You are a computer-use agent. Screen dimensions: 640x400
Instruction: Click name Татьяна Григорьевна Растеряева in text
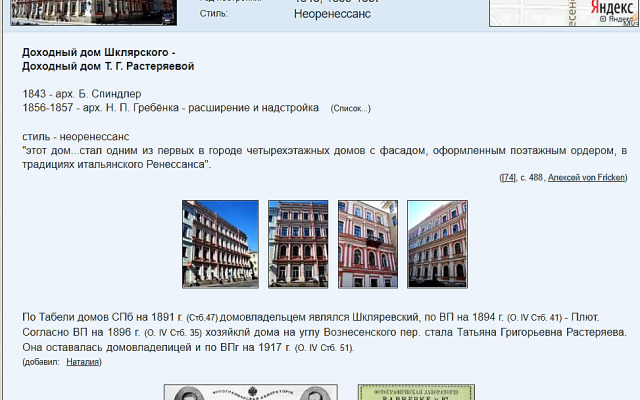point(541,332)
